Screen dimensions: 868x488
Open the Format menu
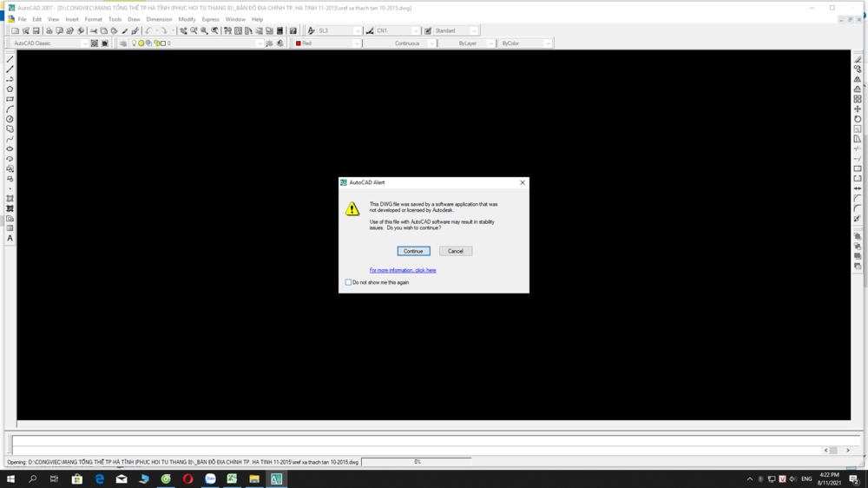[x=93, y=19]
